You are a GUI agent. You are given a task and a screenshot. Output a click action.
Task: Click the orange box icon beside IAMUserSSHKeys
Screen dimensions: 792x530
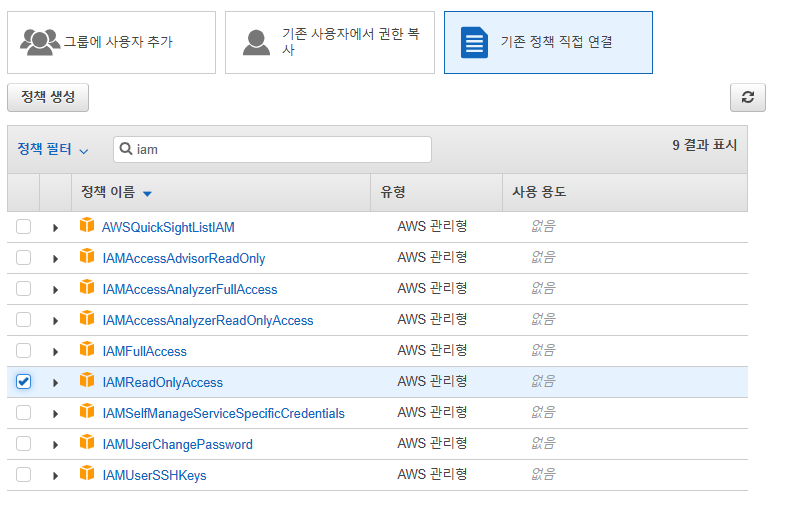click(87, 472)
